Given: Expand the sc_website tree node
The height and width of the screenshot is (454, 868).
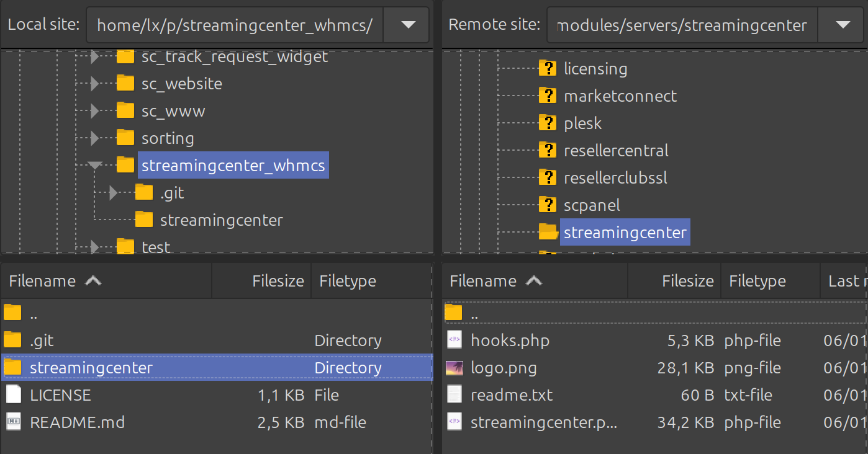Looking at the screenshot, I should [95, 84].
